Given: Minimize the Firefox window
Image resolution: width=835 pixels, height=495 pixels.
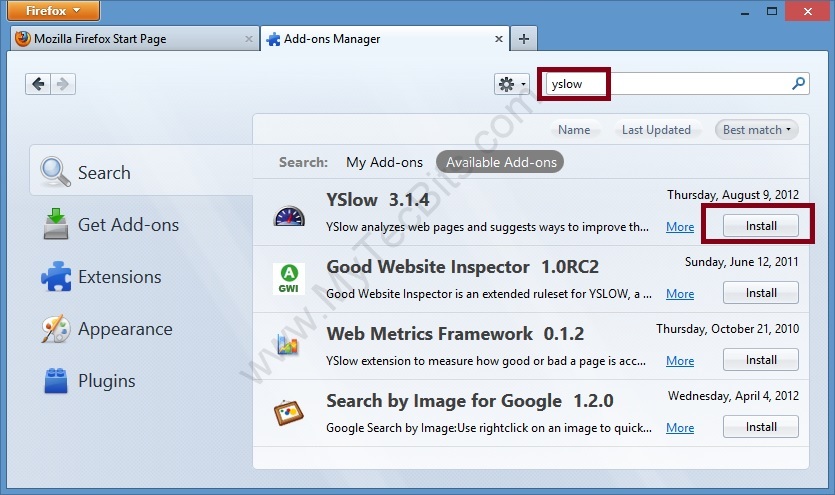Looking at the screenshot, I should tap(745, 12).
